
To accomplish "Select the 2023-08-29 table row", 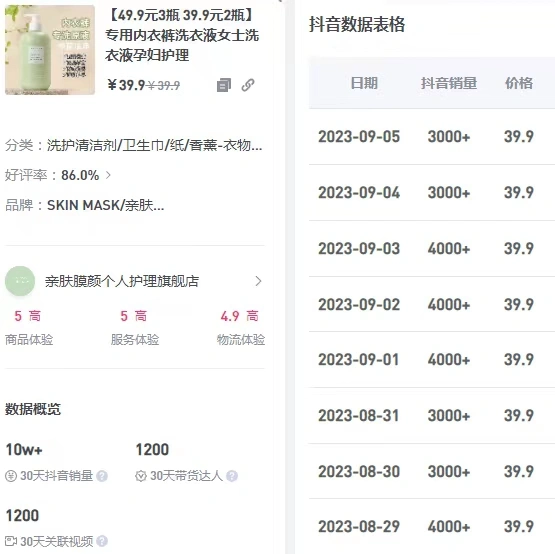I will [432, 526].
